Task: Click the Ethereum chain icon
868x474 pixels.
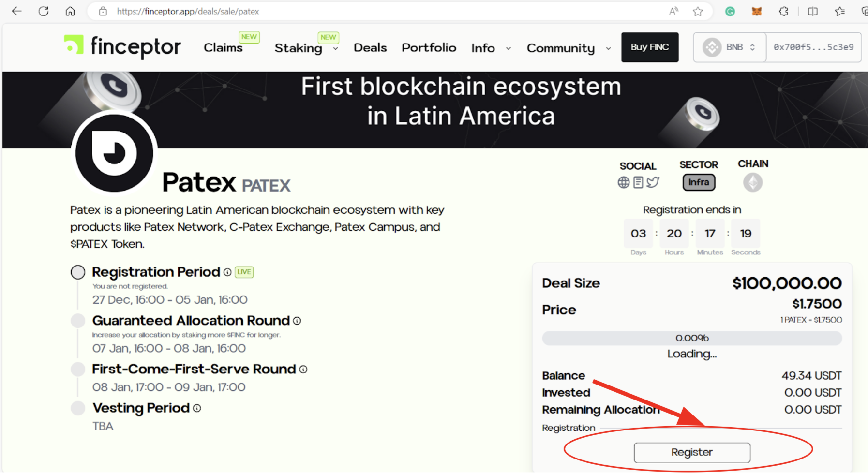Action: click(753, 182)
